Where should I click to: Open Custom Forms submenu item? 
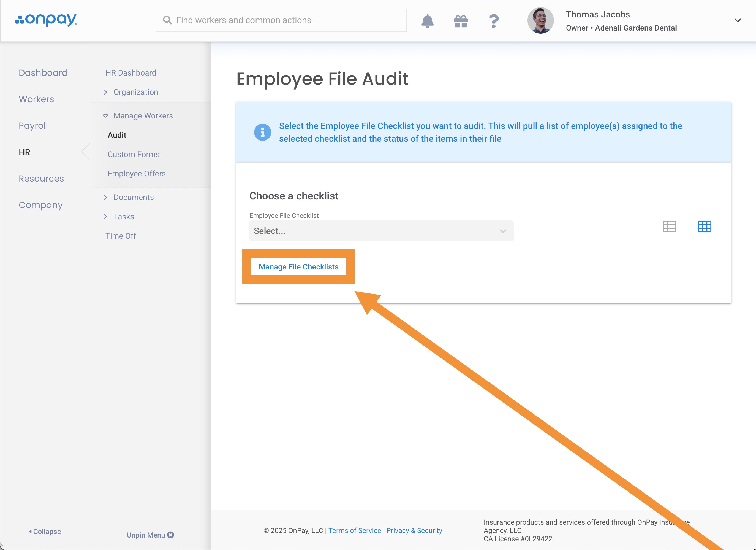[133, 154]
